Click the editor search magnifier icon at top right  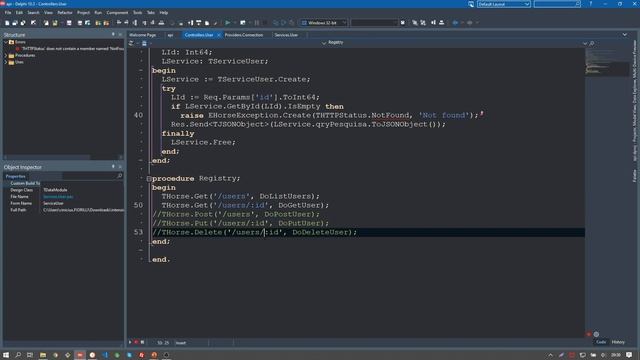tap(592, 43)
